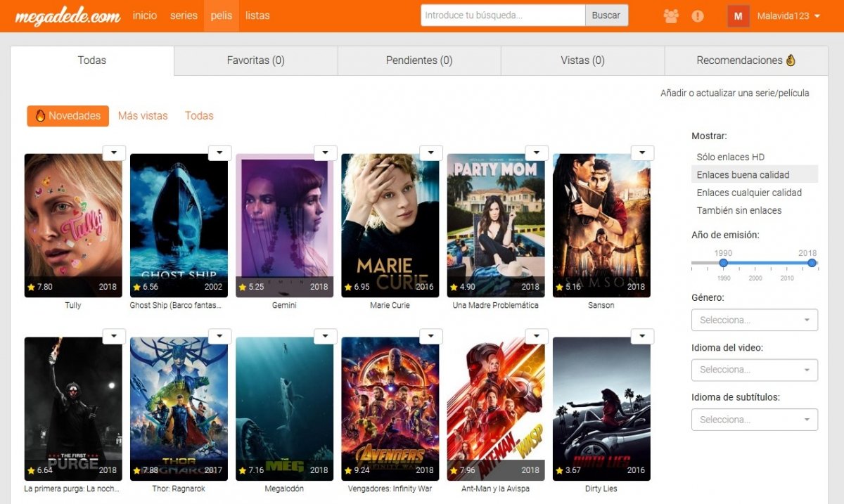
Task: Click Añadir o actualizar una serie/película
Action: click(x=735, y=93)
